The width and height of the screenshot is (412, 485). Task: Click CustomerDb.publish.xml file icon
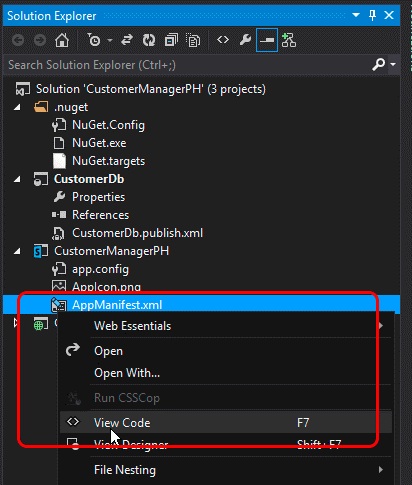(58, 233)
